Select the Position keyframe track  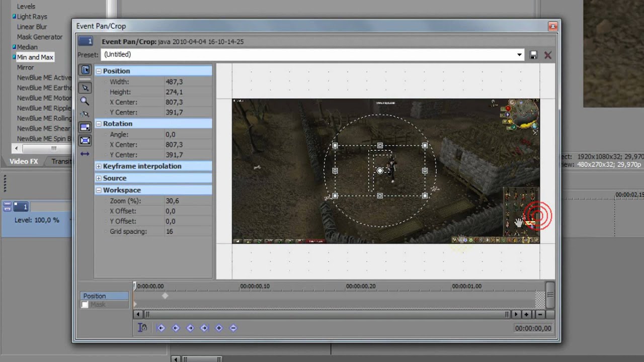click(x=105, y=296)
